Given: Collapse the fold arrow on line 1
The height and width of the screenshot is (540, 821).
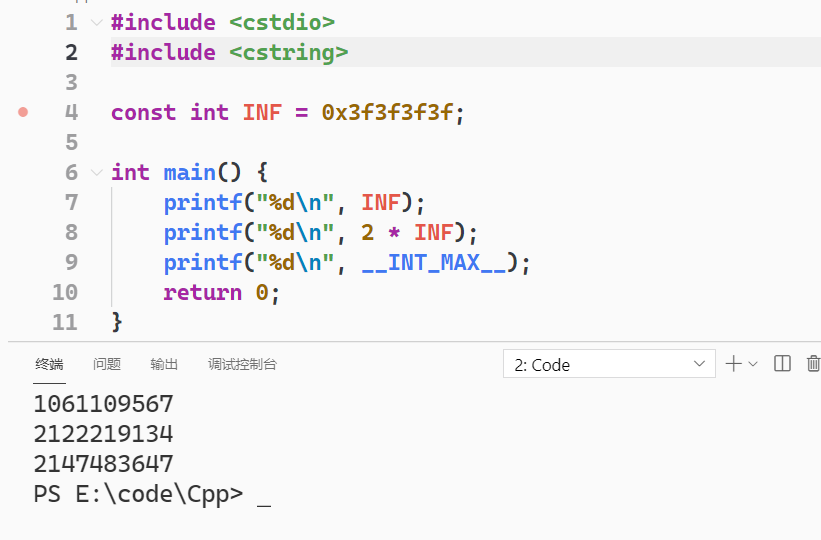Looking at the screenshot, I should (96, 23).
